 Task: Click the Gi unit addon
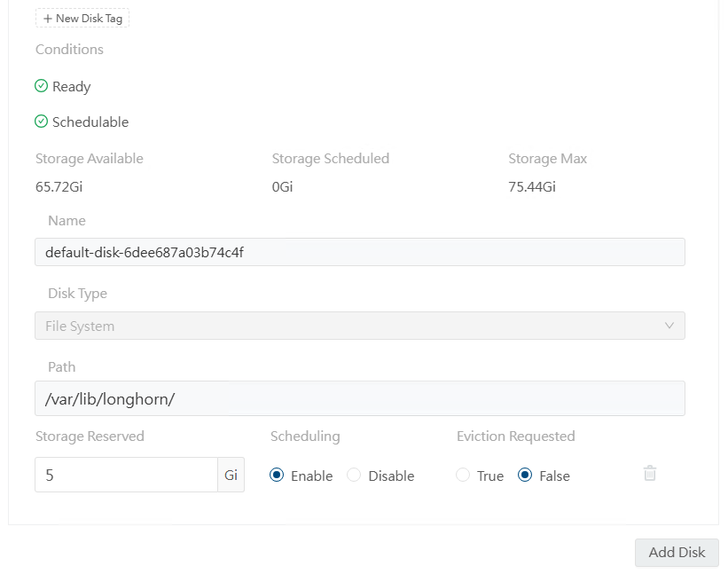pos(231,475)
